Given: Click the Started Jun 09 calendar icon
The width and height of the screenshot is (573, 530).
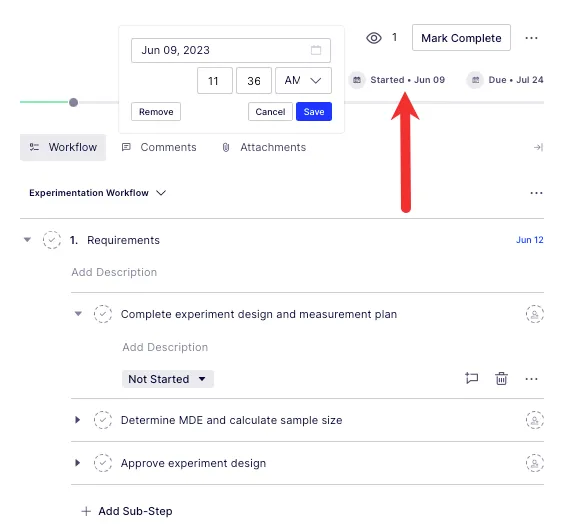Looking at the screenshot, I should (x=357, y=80).
